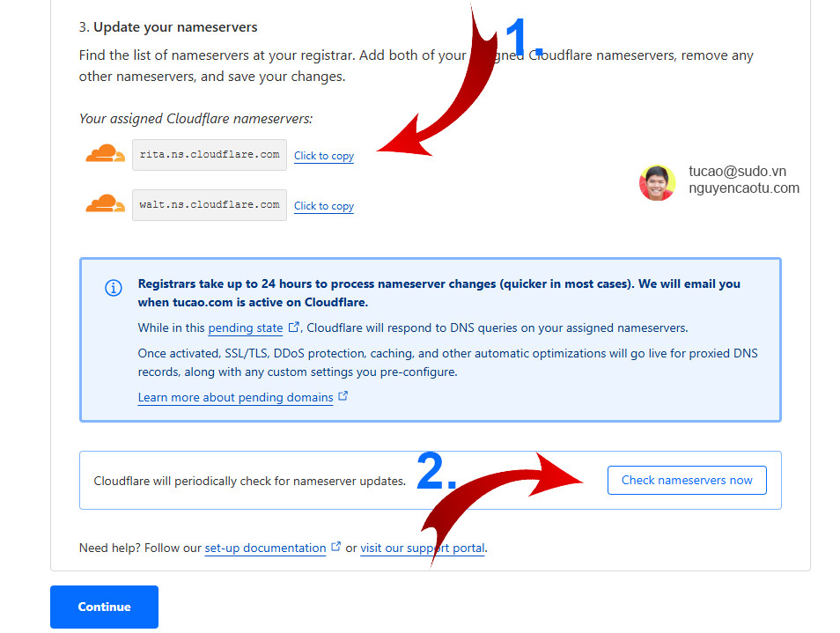Open external link icon after "pending state"

[x=294, y=328]
